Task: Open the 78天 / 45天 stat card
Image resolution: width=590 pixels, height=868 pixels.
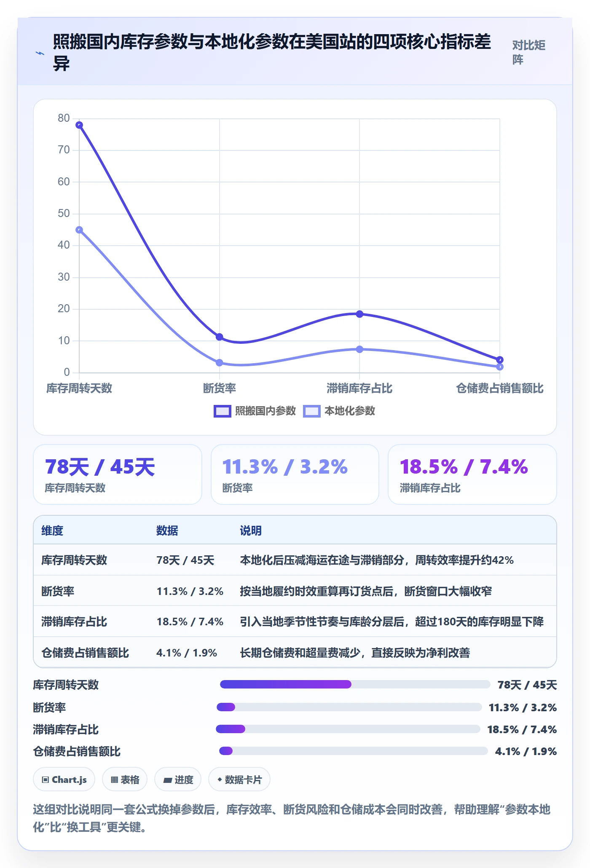Action: pos(118,474)
